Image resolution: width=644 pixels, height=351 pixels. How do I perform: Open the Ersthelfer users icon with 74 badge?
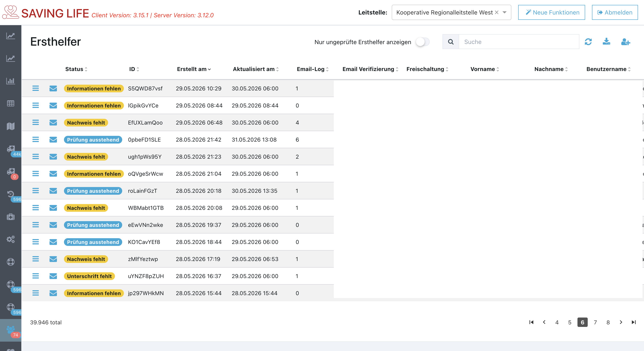tap(10, 330)
